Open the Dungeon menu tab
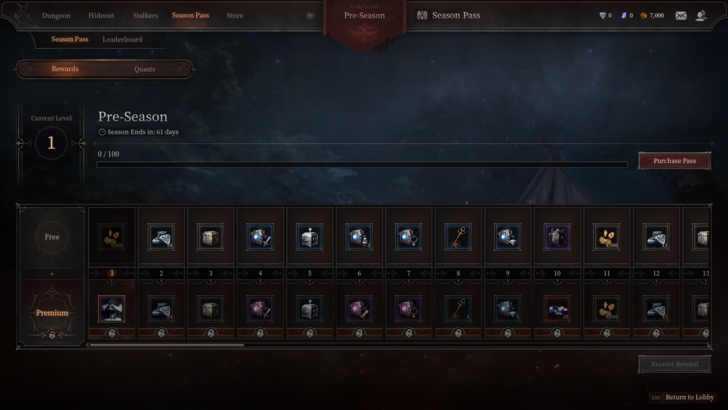The image size is (728, 410). (56, 15)
